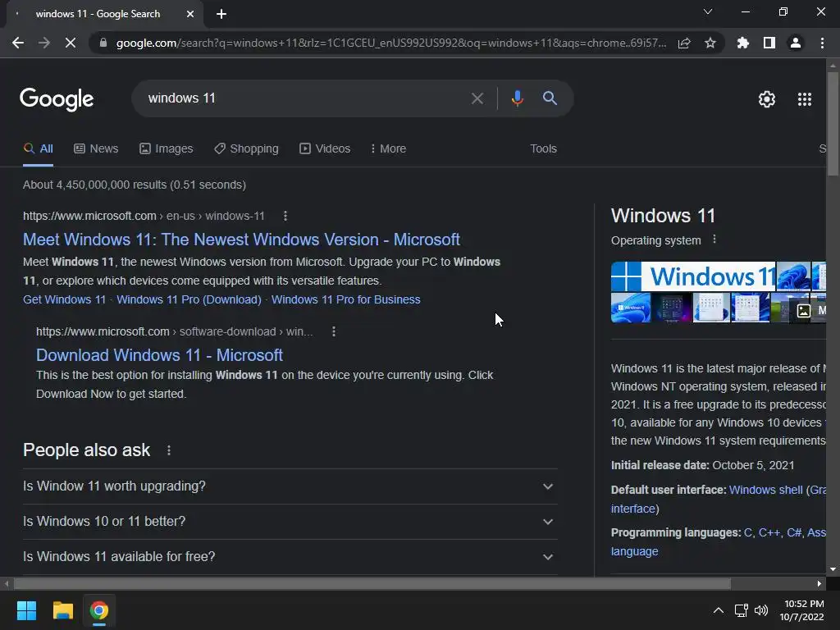Submit the search with magnifier icon
The height and width of the screenshot is (630, 840).
point(550,98)
